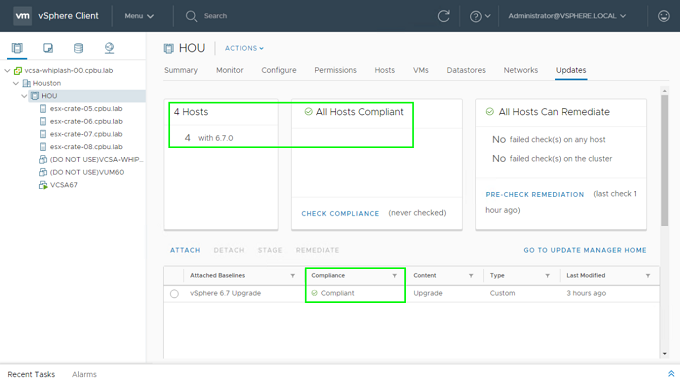Expand the help dropdown chevron
Screen dimensions: 680x382
pyautogui.click(x=488, y=16)
